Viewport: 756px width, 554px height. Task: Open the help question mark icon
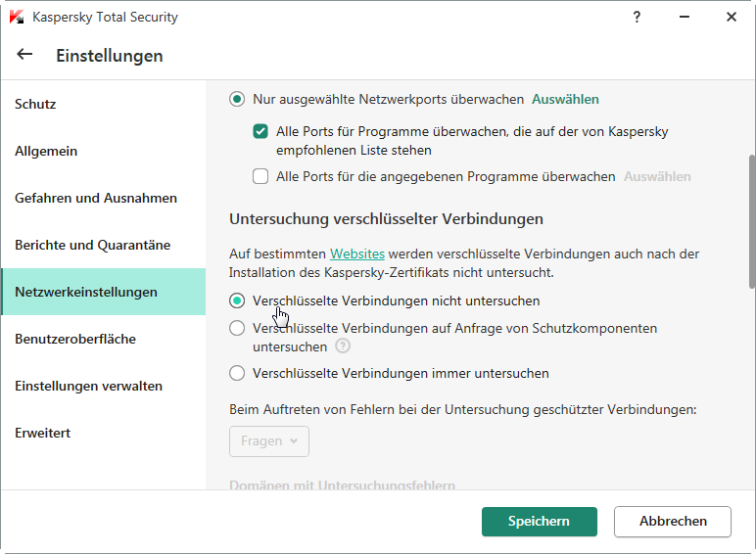637,17
